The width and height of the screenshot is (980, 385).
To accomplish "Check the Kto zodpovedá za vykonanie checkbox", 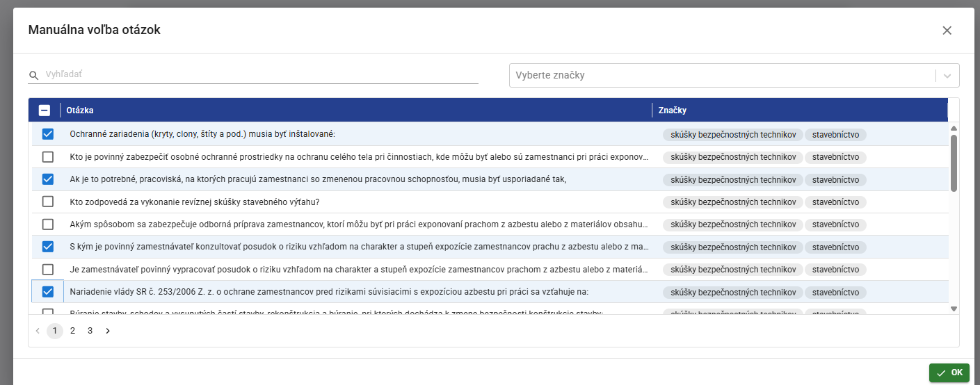I will pos(48,202).
